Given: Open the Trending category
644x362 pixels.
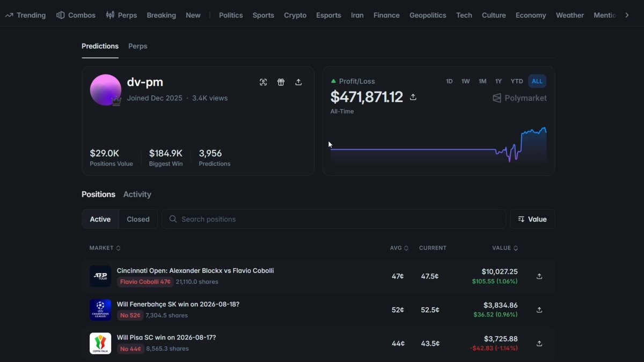Looking at the screenshot, I should pyautogui.click(x=25, y=15).
